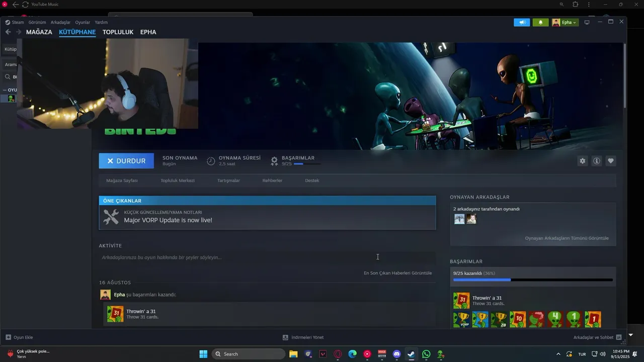Click En Son Çıkan Haberleri Görüntüle
644x362 pixels.
coord(397,273)
